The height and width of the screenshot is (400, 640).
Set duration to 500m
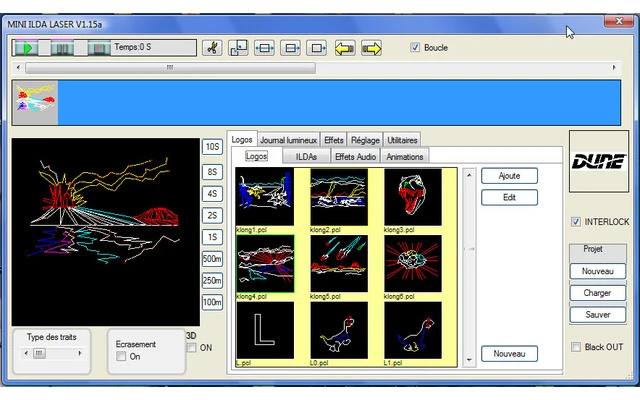pos(212,259)
